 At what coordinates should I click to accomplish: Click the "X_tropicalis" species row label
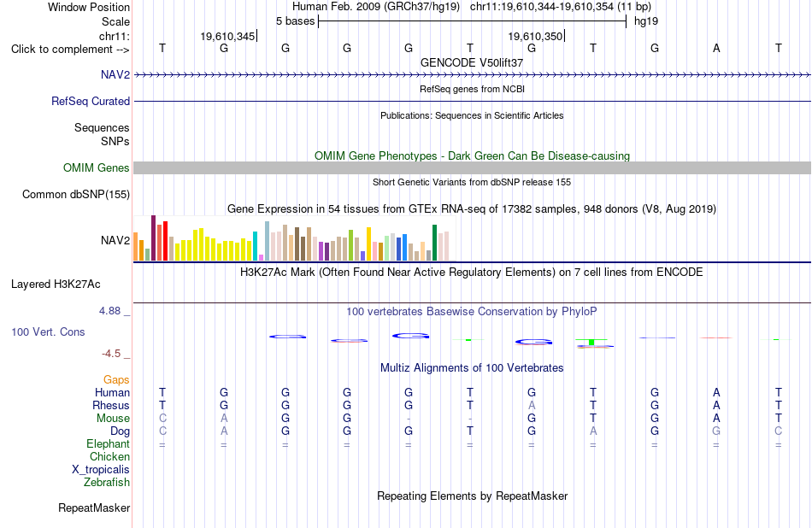[x=101, y=470]
